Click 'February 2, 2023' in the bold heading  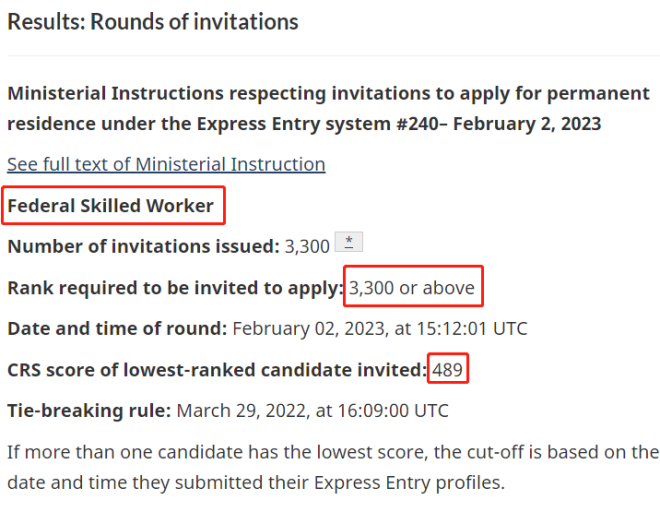coord(527,124)
